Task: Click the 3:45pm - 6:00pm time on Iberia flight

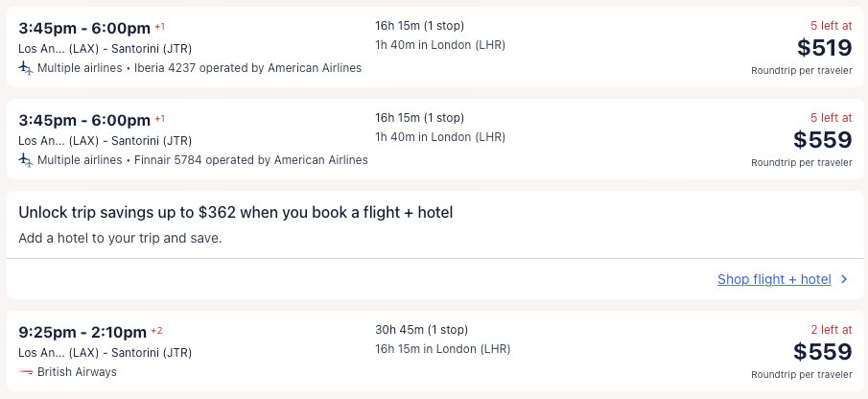Action: coord(84,28)
